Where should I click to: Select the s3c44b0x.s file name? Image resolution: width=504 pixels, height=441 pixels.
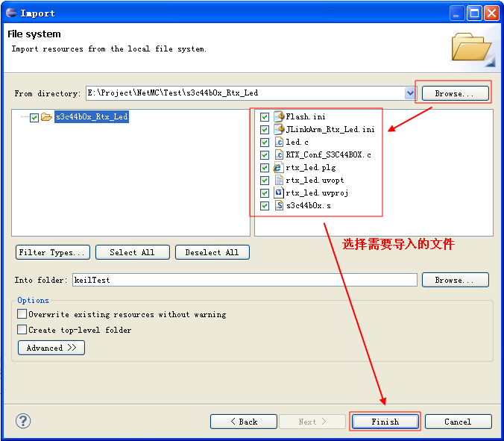click(308, 205)
